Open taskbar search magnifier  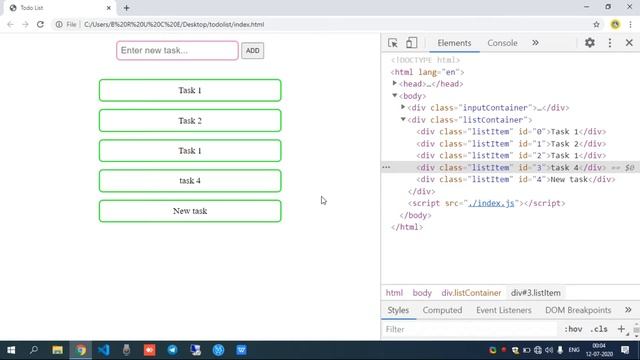pyautogui.click(x=34, y=350)
